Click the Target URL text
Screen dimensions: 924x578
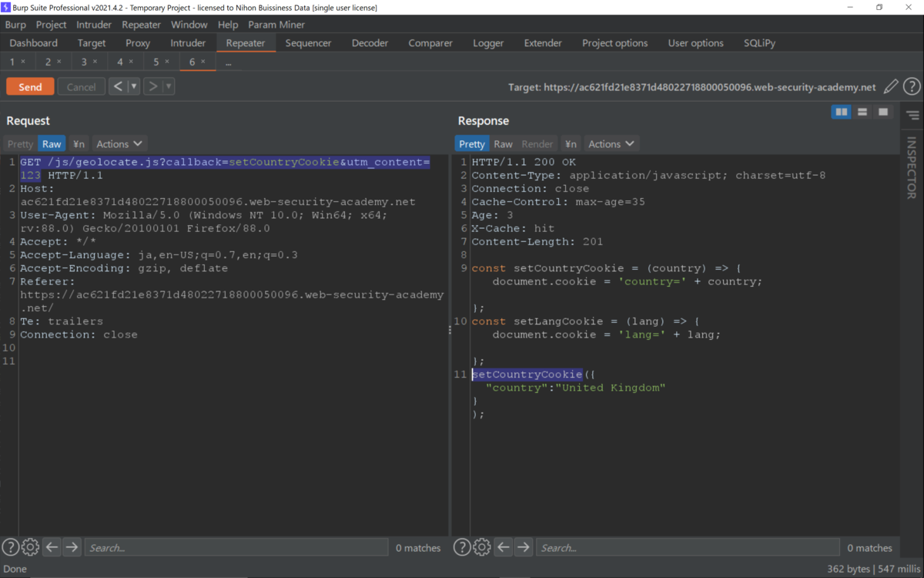point(691,87)
